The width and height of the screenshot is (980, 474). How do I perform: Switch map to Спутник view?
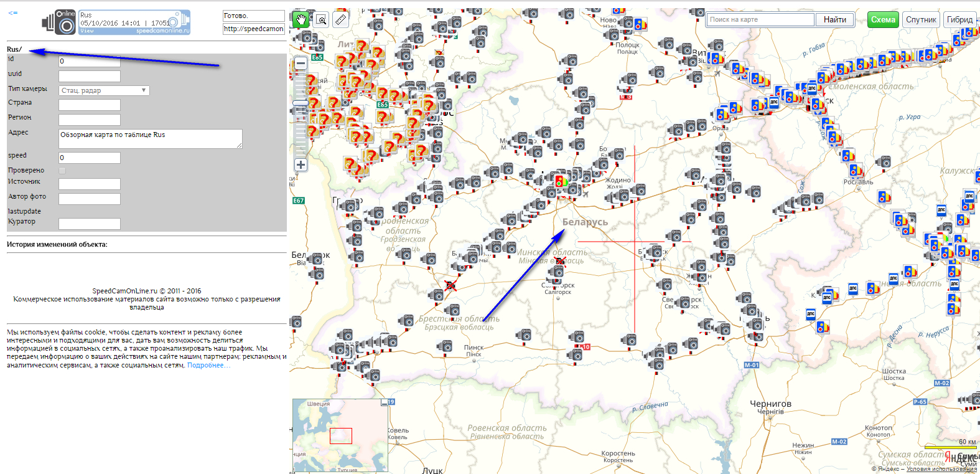coord(920,19)
